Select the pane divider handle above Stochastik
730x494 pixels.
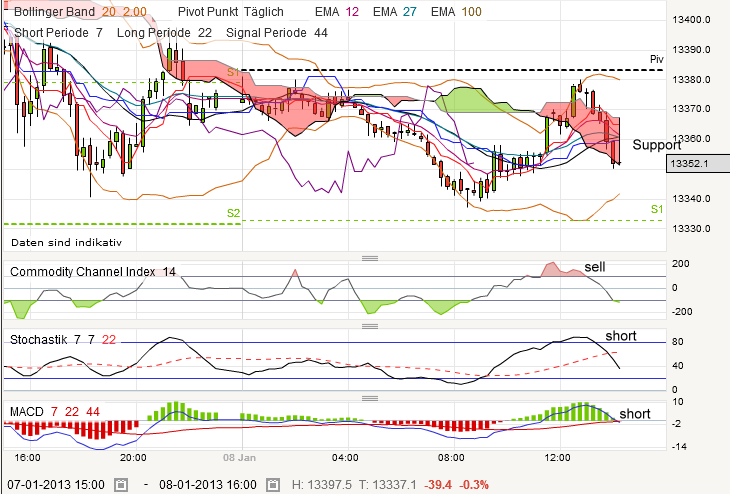[x=370, y=326]
